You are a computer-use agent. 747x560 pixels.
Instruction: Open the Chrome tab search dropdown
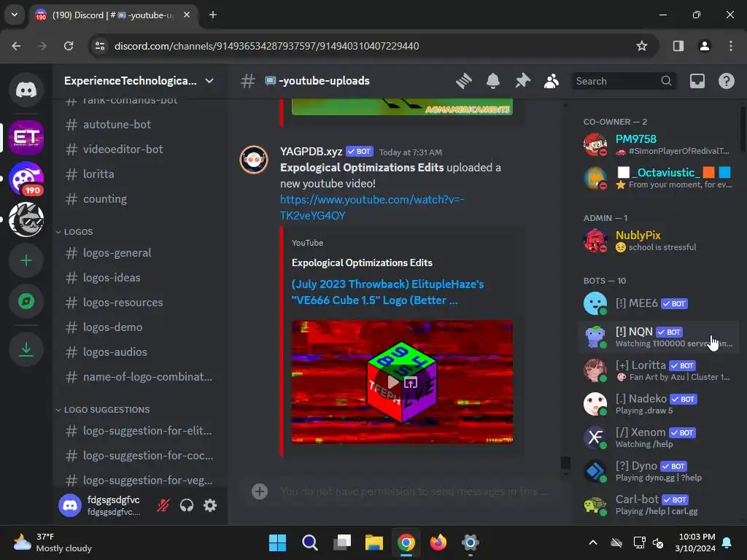point(15,15)
